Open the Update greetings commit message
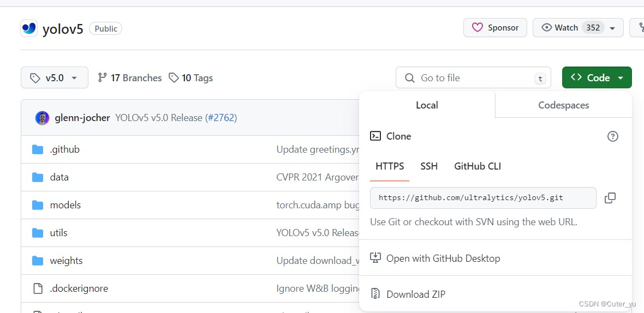644x313 pixels. (x=318, y=149)
